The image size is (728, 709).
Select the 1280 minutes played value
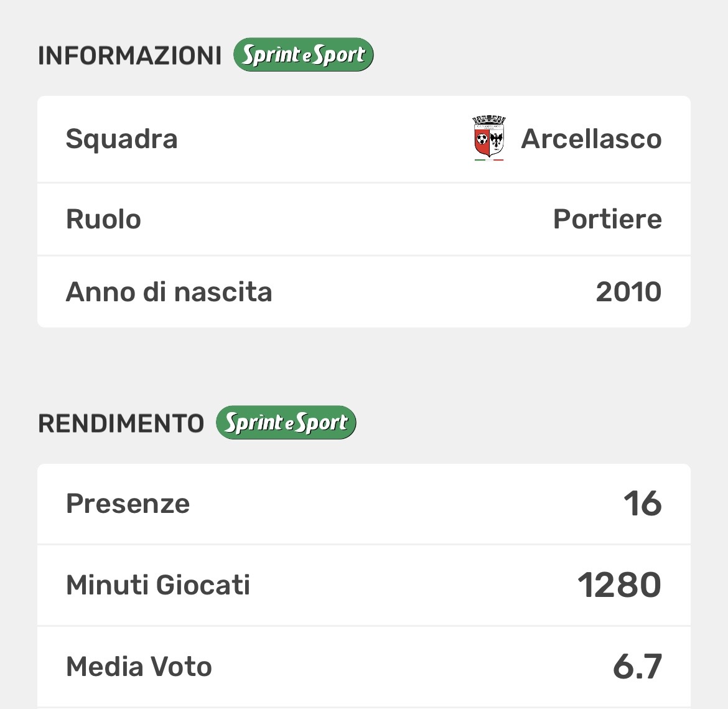tap(620, 585)
